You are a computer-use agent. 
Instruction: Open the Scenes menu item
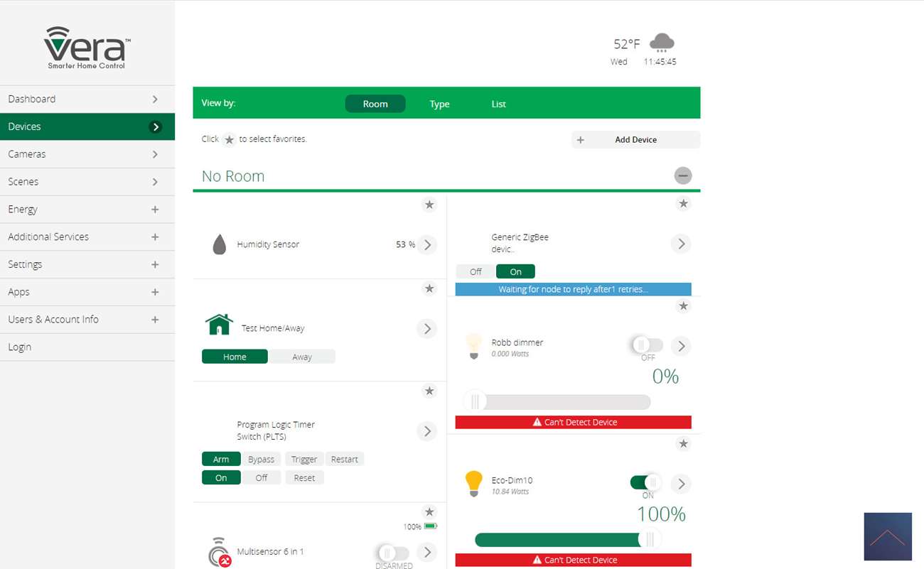pos(87,182)
